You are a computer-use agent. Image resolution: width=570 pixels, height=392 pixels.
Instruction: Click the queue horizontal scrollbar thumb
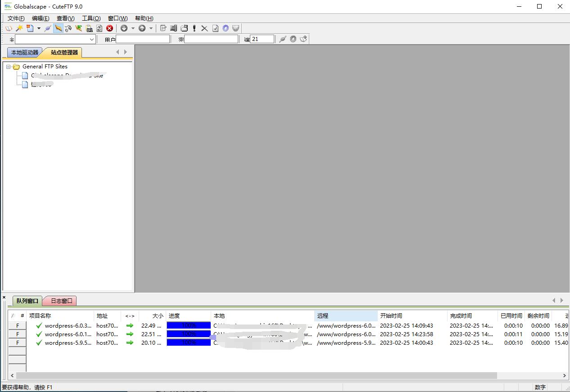tap(257, 375)
